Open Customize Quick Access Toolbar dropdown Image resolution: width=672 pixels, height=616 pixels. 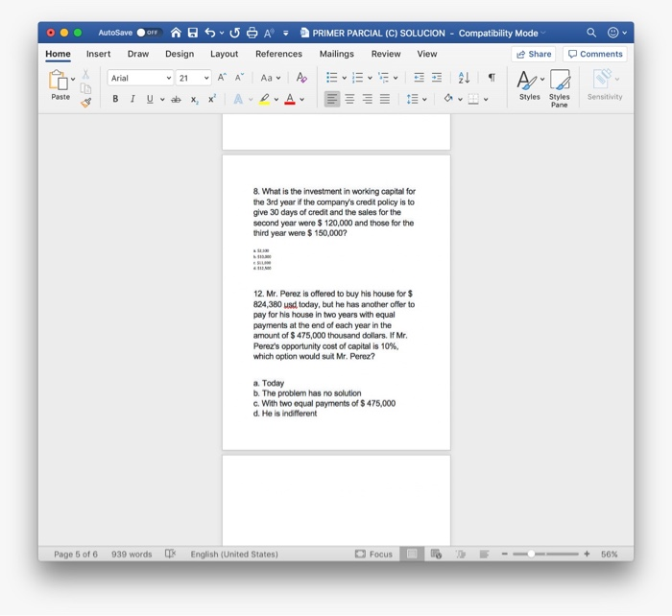pyautogui.click(x=286, y=33)
